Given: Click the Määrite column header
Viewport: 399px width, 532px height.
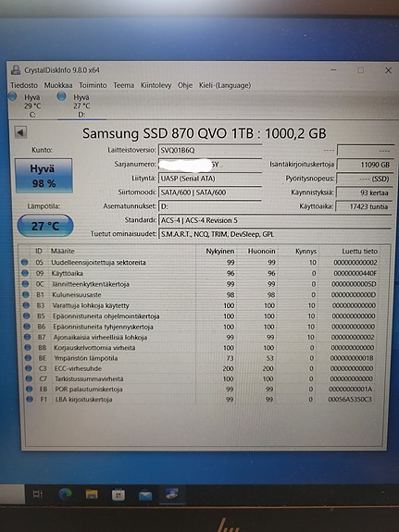Looking at the screenshot, I should [62, 251].
